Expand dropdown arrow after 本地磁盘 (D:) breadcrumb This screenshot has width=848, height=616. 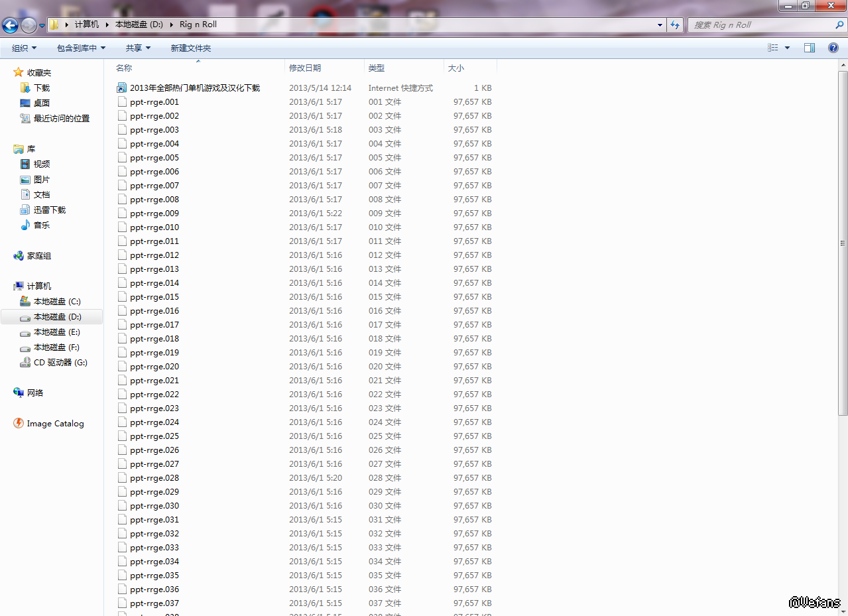[x=171, y=25]
